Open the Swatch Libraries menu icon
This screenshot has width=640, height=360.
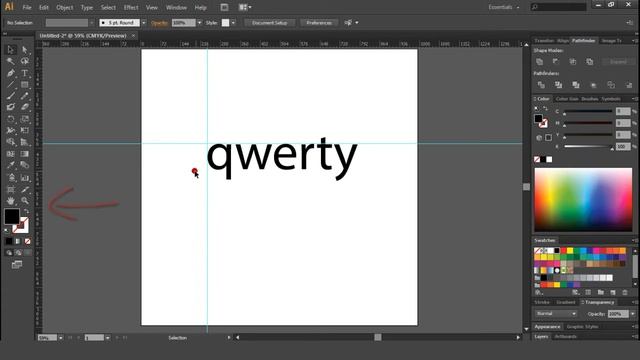(539, 292)
